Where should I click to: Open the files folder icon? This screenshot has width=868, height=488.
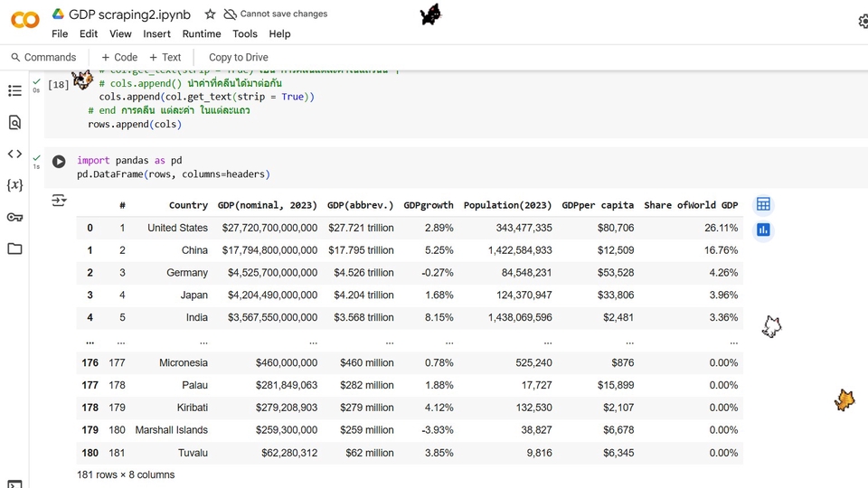pyautogui.click(x=15, y=249)
